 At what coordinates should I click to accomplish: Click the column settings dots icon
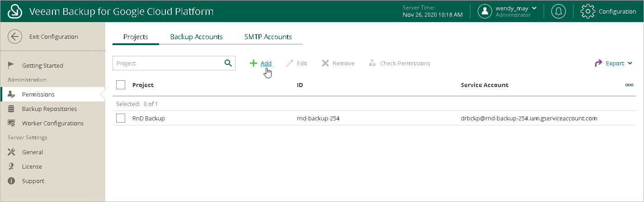pyautogui.click(x=629, y=85)
